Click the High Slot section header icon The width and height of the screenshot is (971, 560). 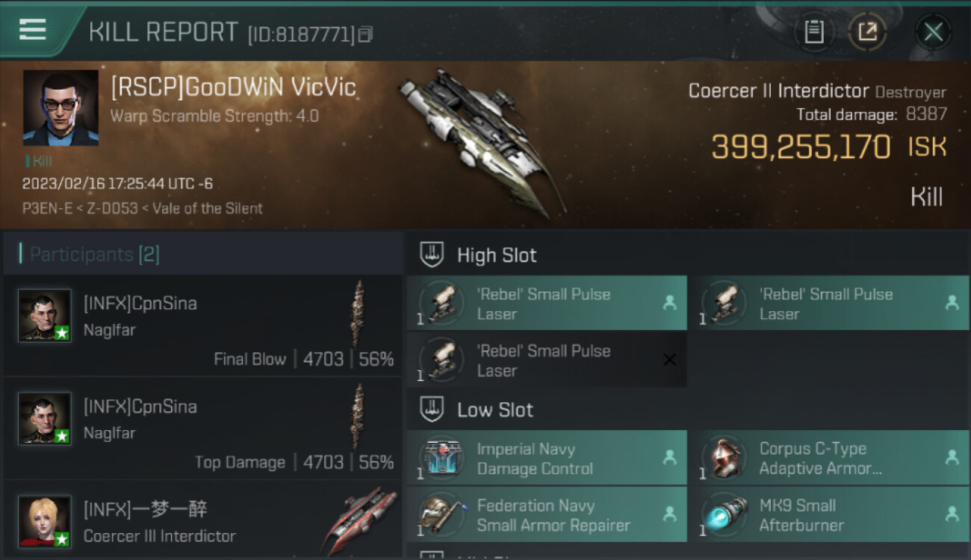pyautogui.click(x=432, y=255)
